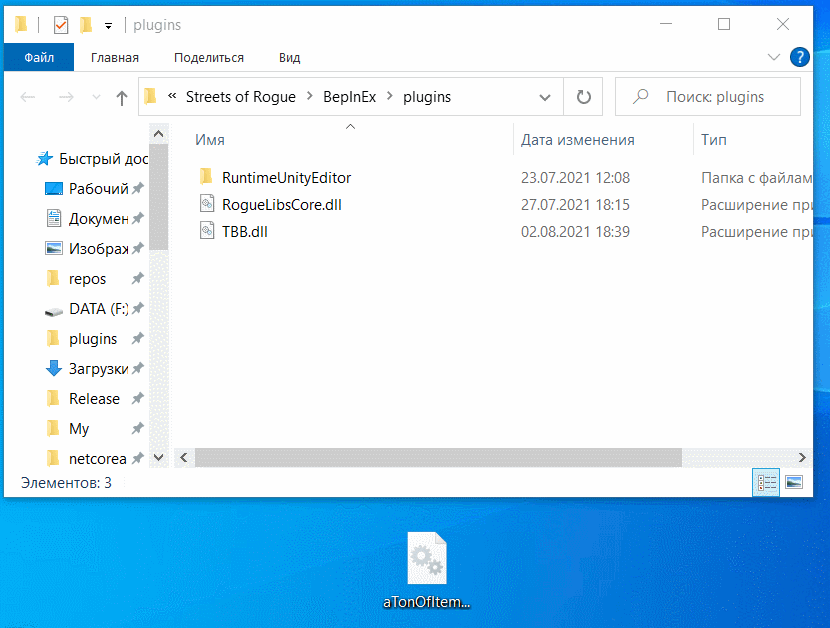The image size is (830, 628).
Task: Open the Customize Quick Access Toolbar dropdown arrow
Action: tap(109, 25)
